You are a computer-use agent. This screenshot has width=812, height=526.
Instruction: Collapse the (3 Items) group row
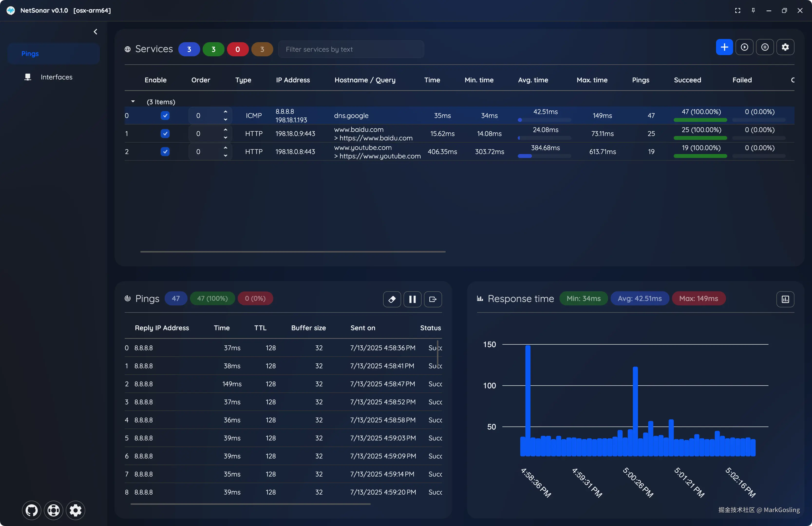click(x=133, y=102)
